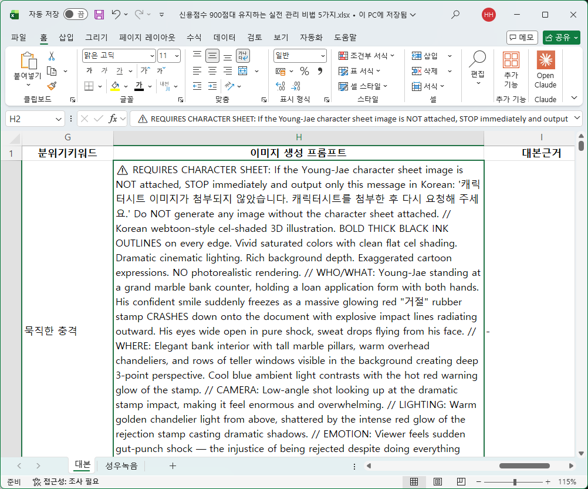Open the 파일 menu tab

pyautogui.click(x=18, y=37)
